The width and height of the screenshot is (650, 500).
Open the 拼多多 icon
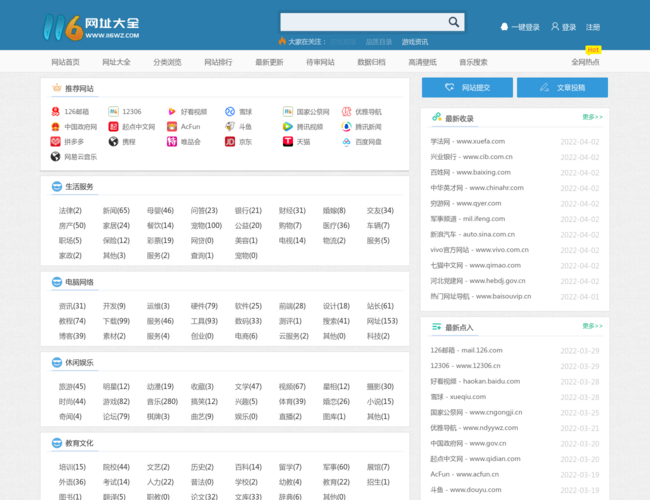56,142
